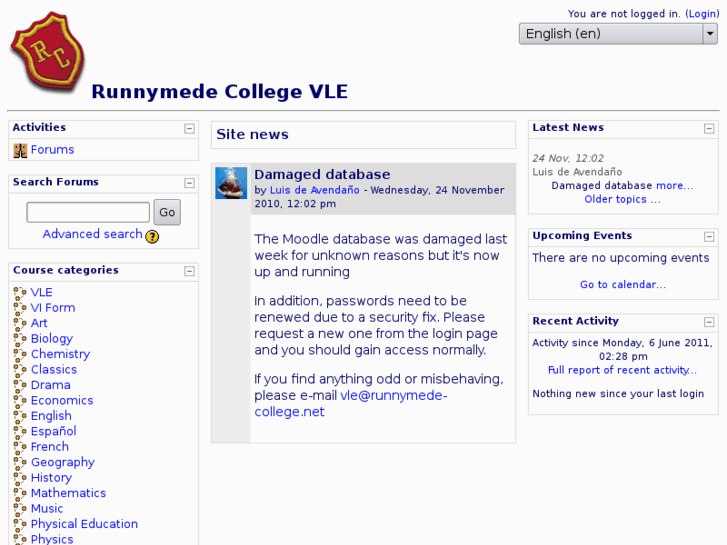Click the category icon beside Art
This screenshot has width=727, height=545.
tap(20, 323)
